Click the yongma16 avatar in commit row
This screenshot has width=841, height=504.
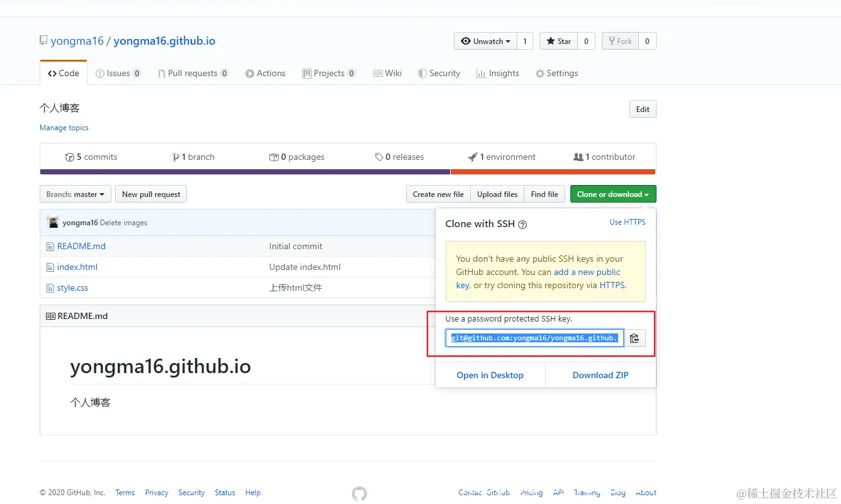click(x=54, y=222)
